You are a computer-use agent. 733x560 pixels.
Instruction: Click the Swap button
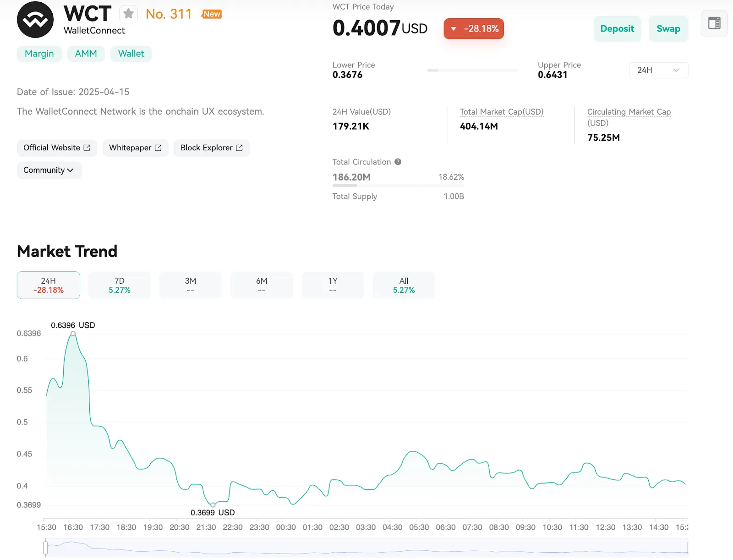[x=668, y=29]
